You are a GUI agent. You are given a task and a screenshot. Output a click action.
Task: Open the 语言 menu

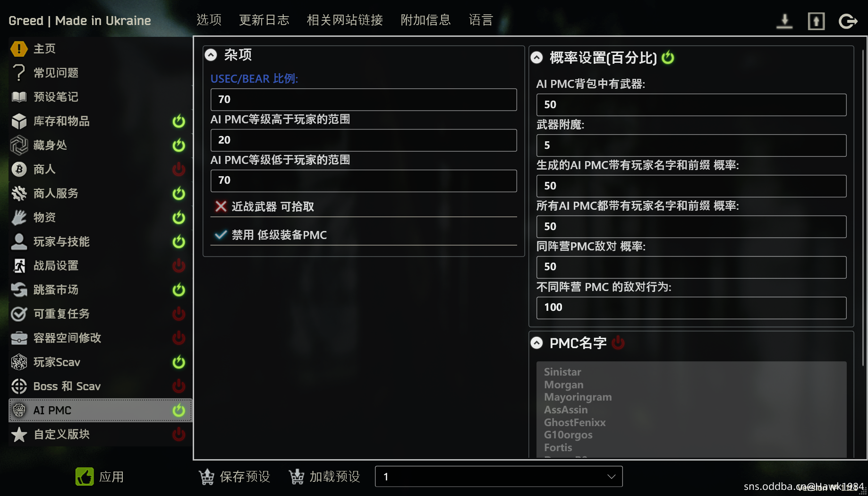point(481,20)
